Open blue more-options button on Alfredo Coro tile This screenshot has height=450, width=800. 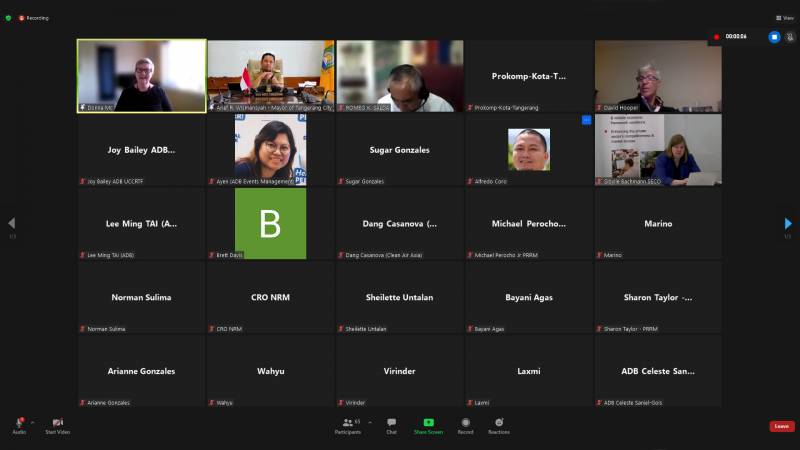pos(586,120)
